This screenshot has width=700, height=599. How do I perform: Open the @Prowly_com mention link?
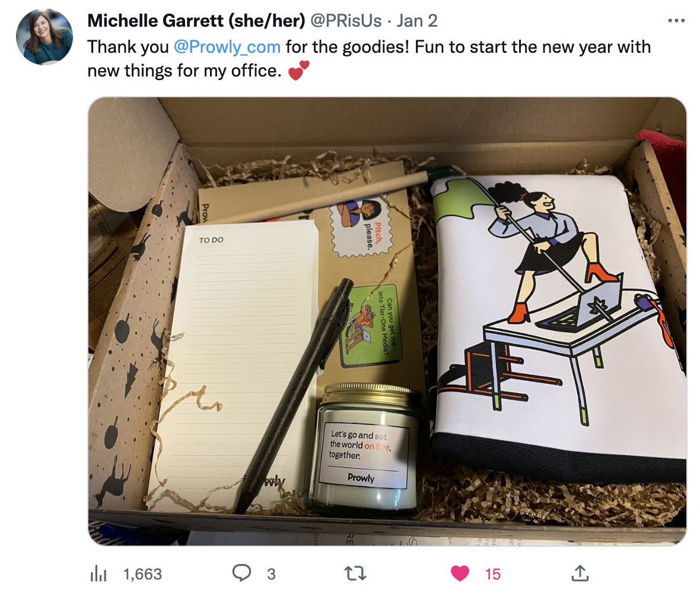(227, 47)
